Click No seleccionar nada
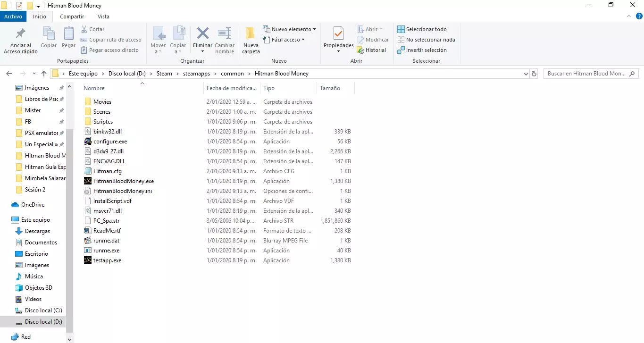Screen dimensions: 644x343 click(x=426, y=40)
